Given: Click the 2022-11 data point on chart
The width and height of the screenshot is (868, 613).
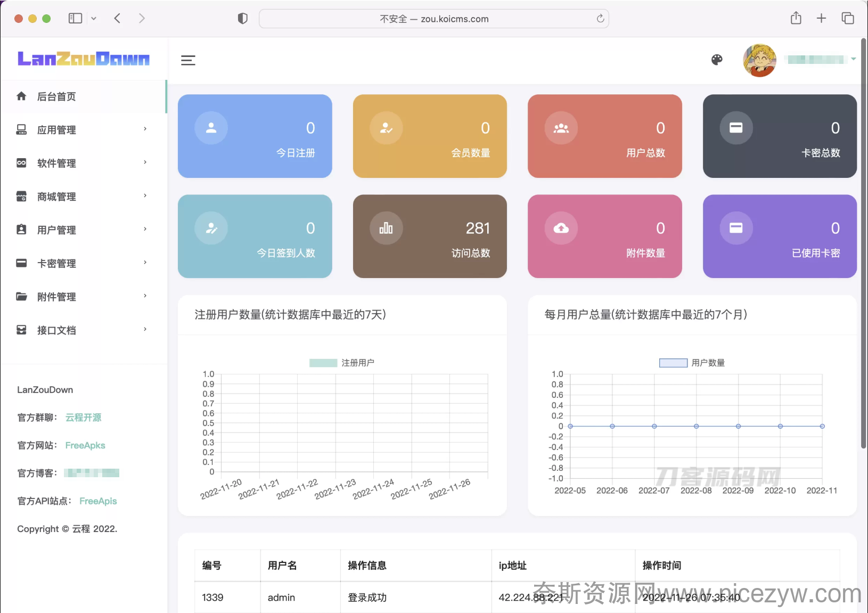Looking at the screenshot, I should pyautogui.click(x=822, y=426).
